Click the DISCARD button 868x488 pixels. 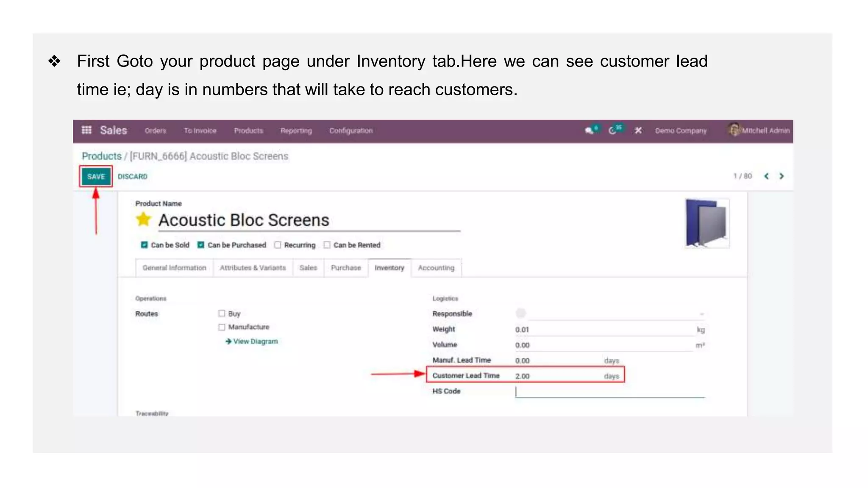(133, 176)
